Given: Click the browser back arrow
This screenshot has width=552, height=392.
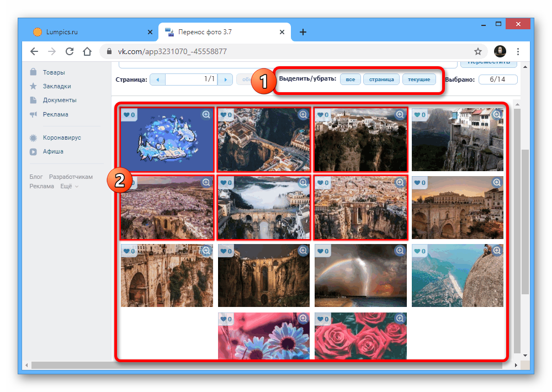Looking at the screenshot, I should pyautogui.click(x=34, y=51).
